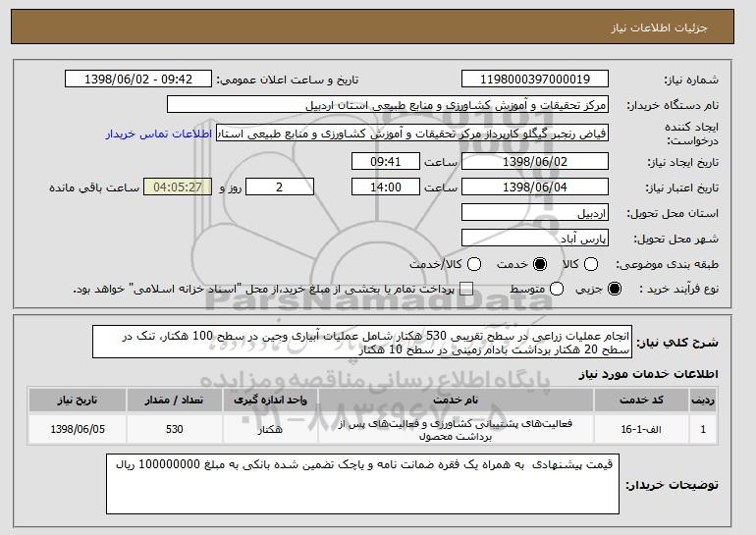Click the service name cell فعالیت‌های پشتیبانی کشاورزی

click(x=456, y=429)
